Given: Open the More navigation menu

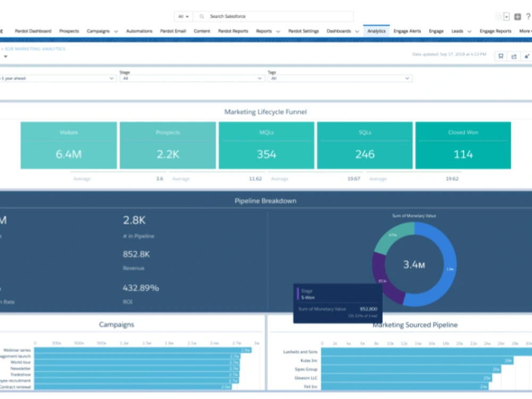Looking at the screenshot, I should pos(525,31).
